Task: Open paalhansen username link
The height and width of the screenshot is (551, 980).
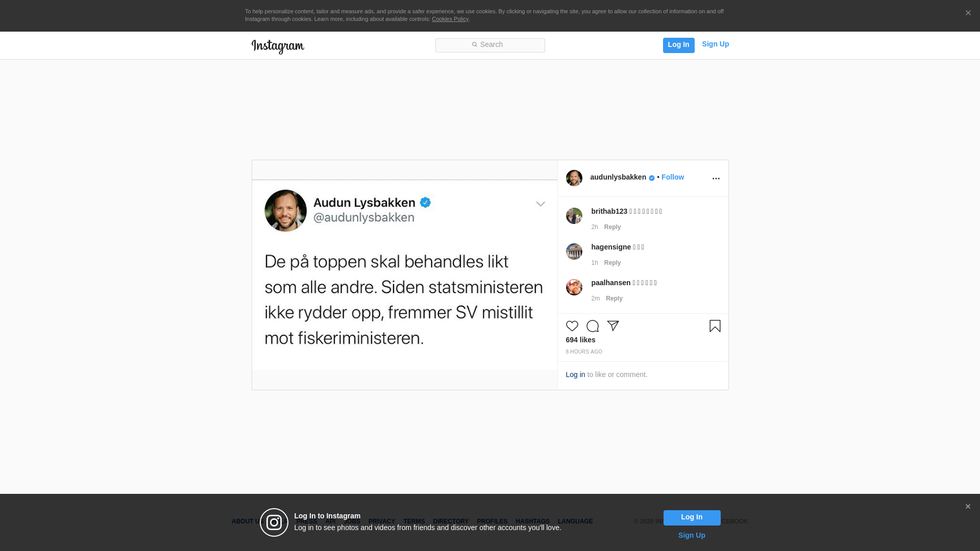Action: point(611,283)
